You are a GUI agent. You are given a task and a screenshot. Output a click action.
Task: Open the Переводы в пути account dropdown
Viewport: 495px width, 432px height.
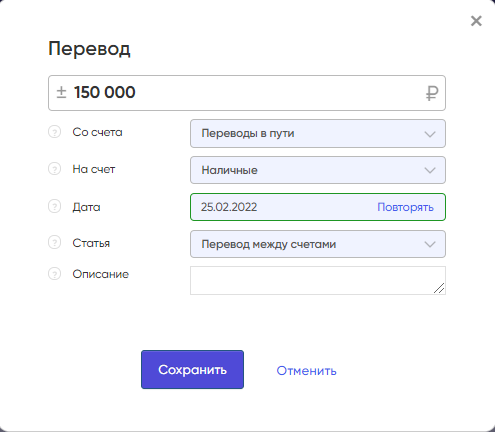click(x=318, y=133)
